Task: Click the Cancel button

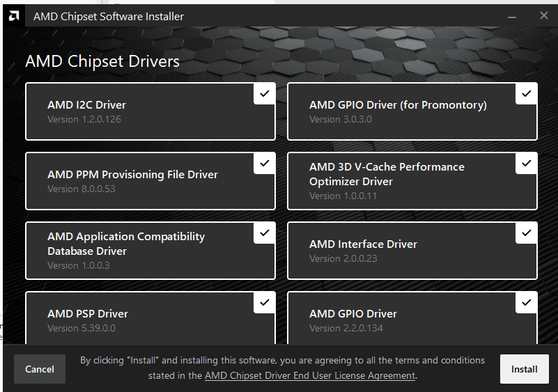Action: (40, 369)
